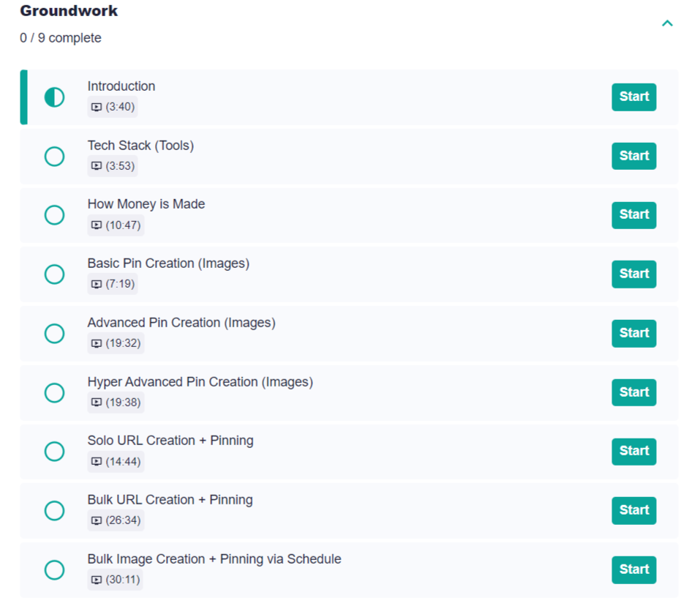Click the video icon under Solo URL Creation + Pinning

(x=97, y=461)
